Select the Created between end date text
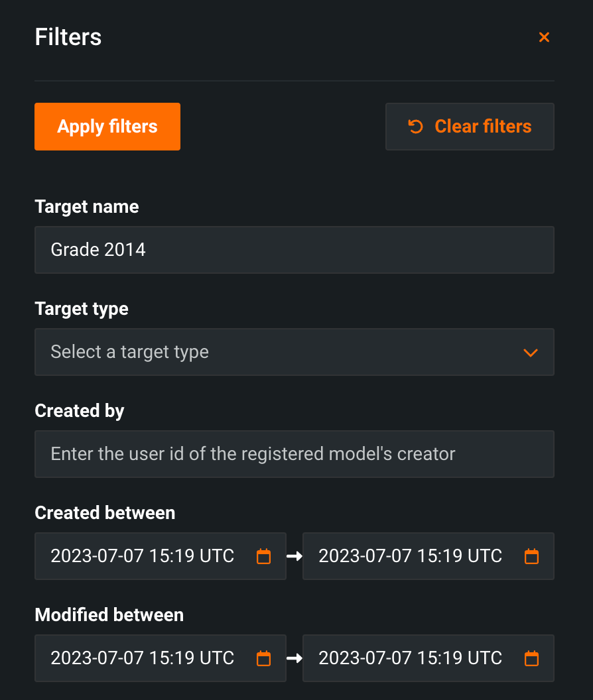The image size is (593, 700). pos(410,556)
